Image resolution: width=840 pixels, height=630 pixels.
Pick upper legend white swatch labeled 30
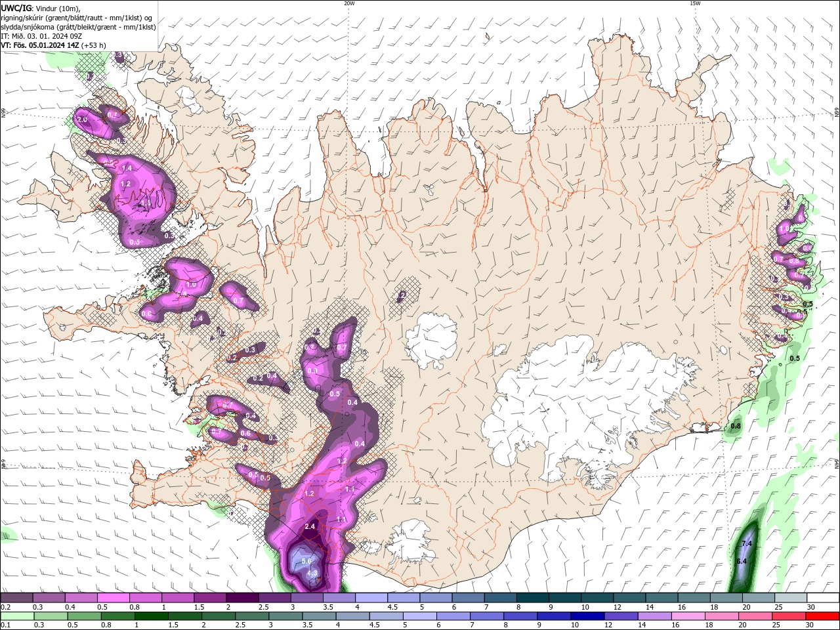pos(822,598)
